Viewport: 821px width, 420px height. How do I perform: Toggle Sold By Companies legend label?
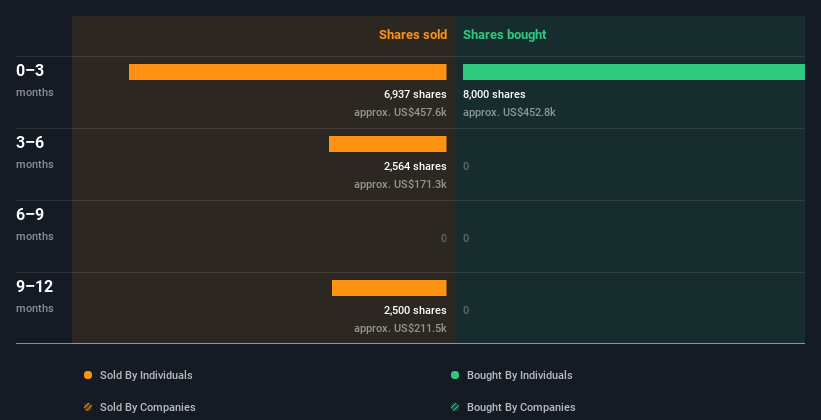tap(147, 407)
